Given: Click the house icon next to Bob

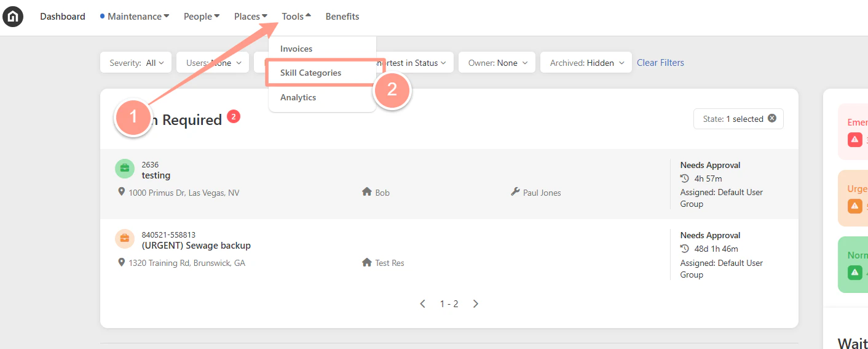Looking at the screenshot, I should (x=367, y=192).
